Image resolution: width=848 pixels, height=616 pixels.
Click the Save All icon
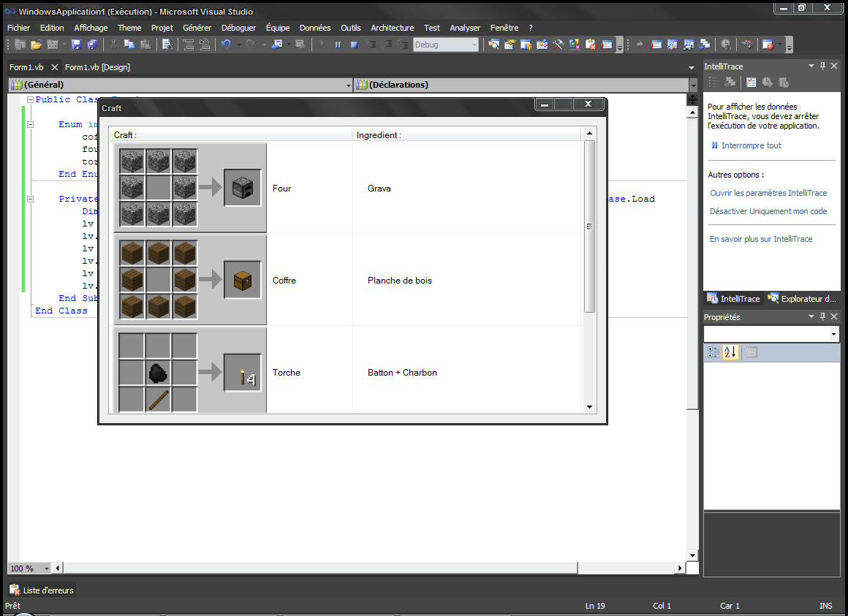(93, 45)
